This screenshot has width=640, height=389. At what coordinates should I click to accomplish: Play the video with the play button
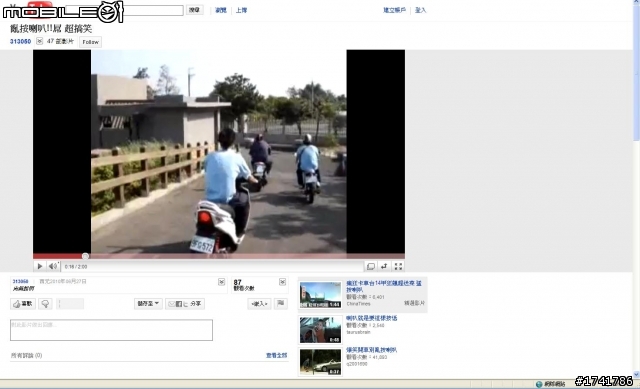40,267
